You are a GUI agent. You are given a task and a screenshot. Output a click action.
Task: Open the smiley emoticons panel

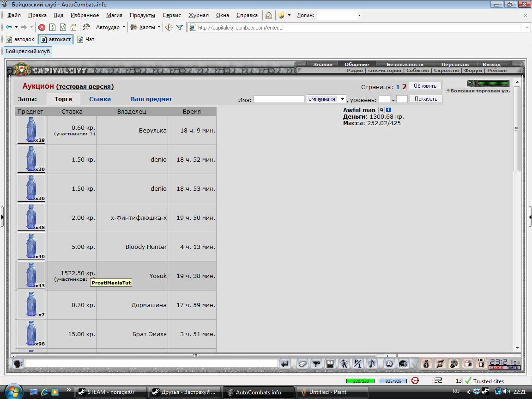(389, 364)
